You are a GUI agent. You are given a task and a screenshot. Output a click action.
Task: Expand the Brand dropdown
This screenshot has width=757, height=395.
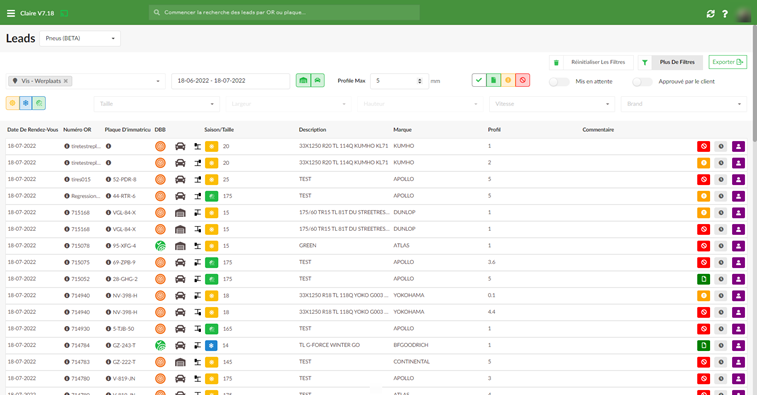684,104
